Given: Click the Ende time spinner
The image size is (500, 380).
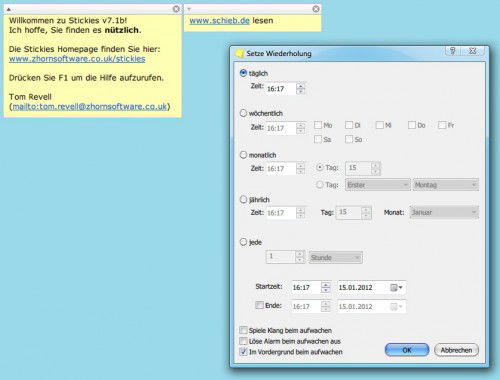Looking at the screenshot, I should pos(326,306).
